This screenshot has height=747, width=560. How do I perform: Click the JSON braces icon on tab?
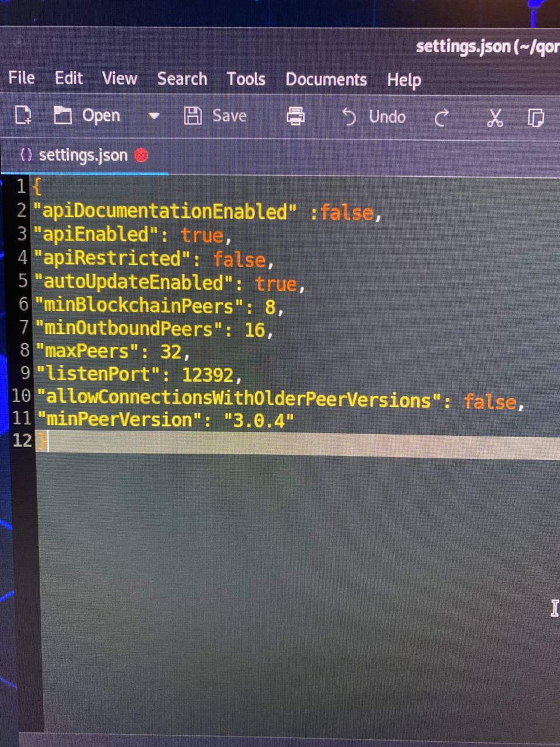click(26, 155)
